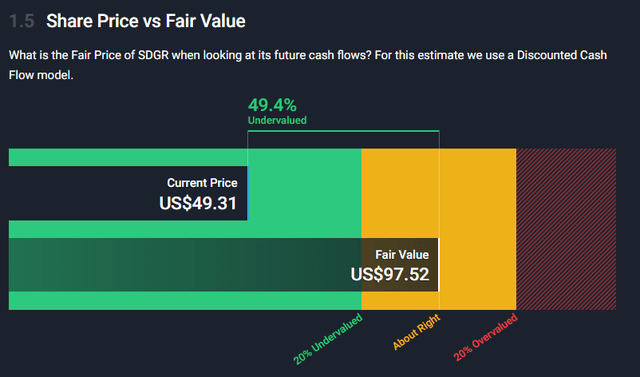This screenshot has height=377, width=640.
Task: Click the green Undervalued label
Action: click(277, 120)
